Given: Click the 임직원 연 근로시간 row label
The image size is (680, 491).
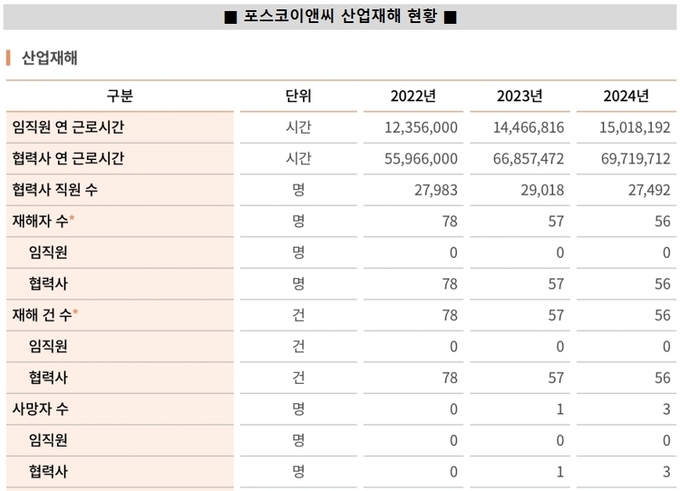Looking at the screenshot, I should [x=68, y=127].
